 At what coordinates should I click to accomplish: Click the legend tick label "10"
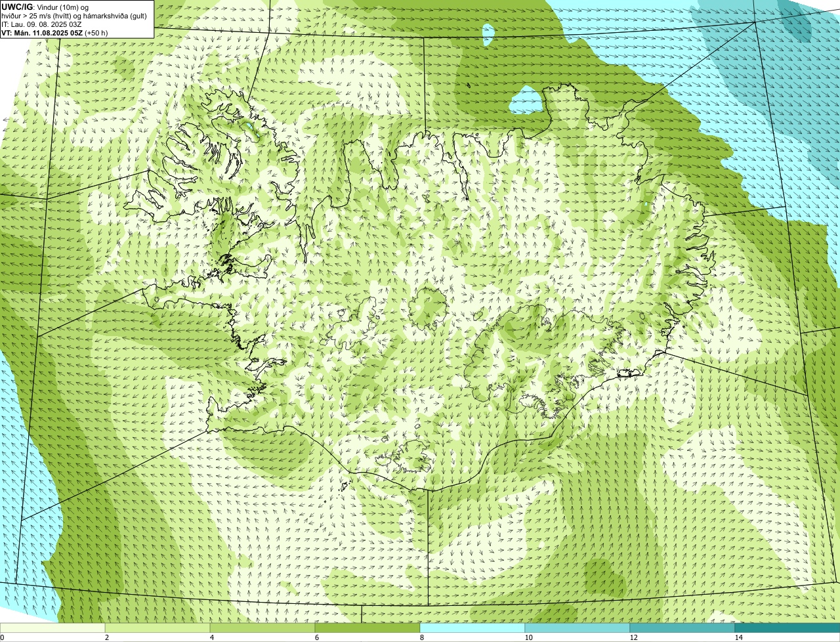point(528,637)
